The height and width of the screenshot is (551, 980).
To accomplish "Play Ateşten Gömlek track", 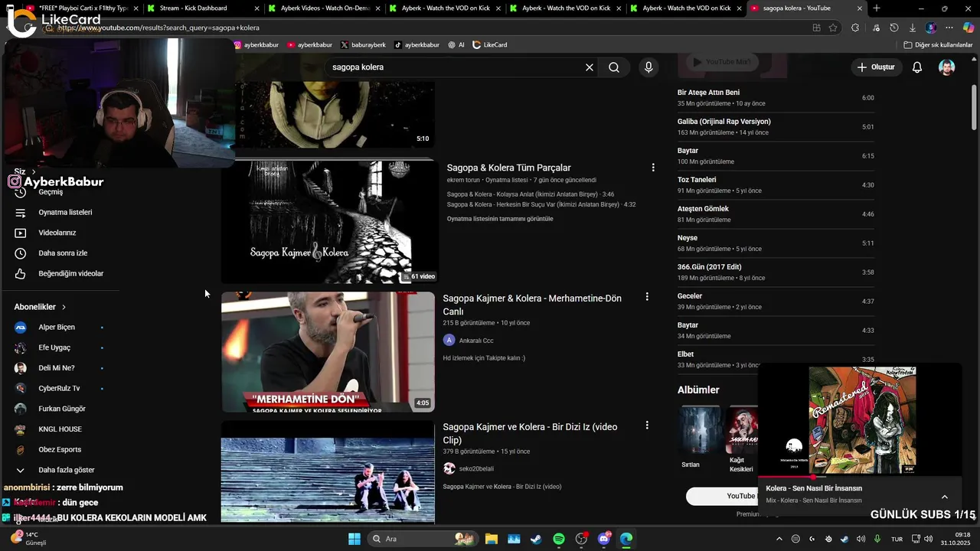I will pos(776,214).
